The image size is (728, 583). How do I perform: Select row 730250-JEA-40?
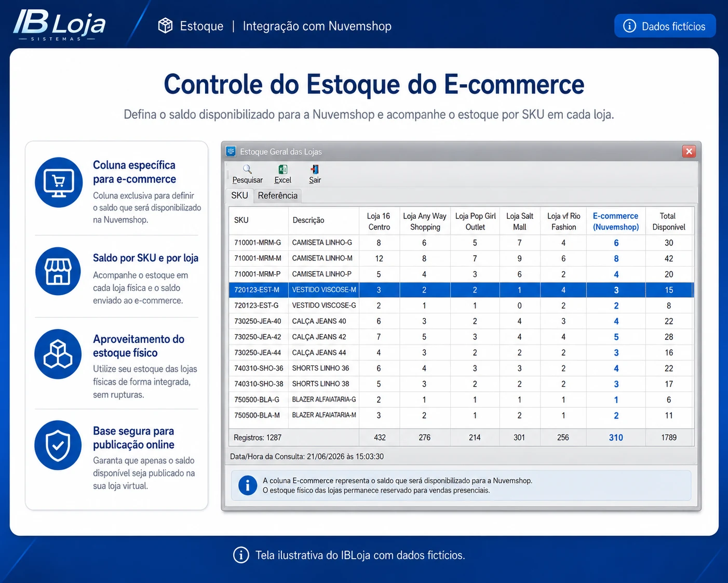tap(461, 321)
